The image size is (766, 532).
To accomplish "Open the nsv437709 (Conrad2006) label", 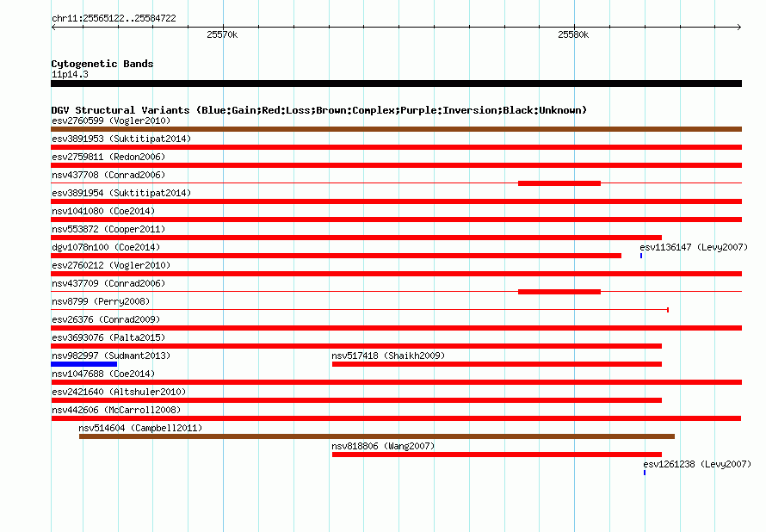I will [108, 283].
